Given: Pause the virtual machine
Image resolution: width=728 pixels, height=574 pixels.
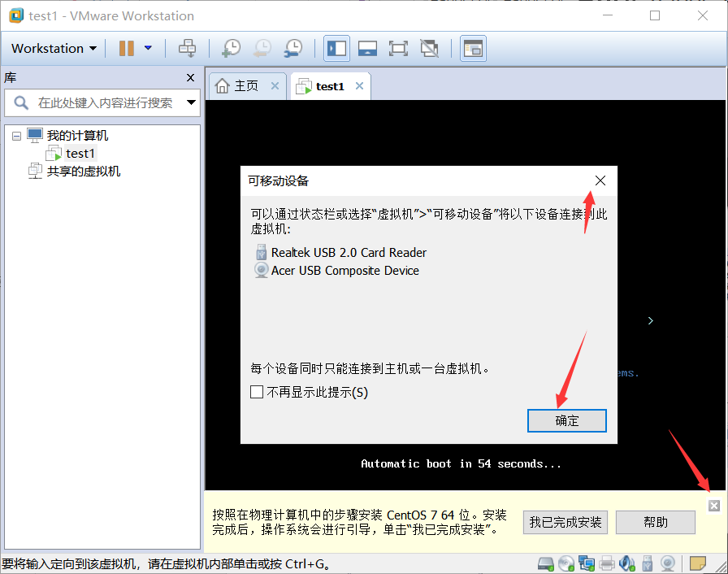Looking at the screenshot, I should [x=126, y=48].
